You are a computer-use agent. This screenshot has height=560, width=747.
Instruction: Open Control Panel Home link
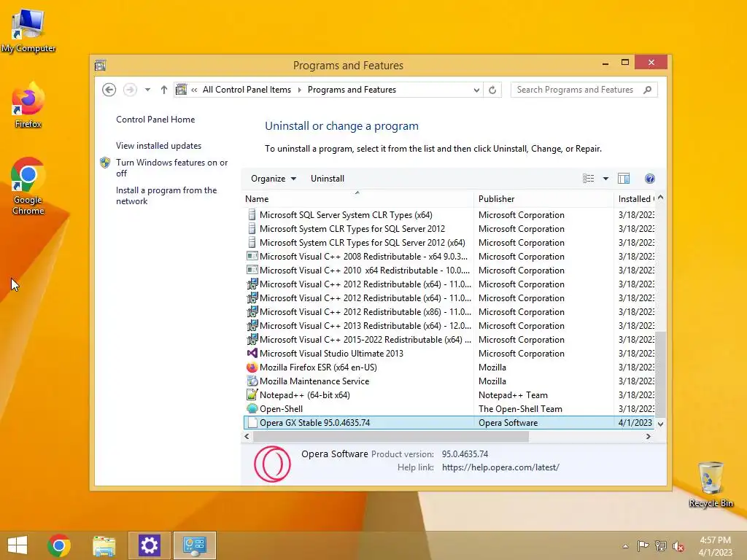155,120
